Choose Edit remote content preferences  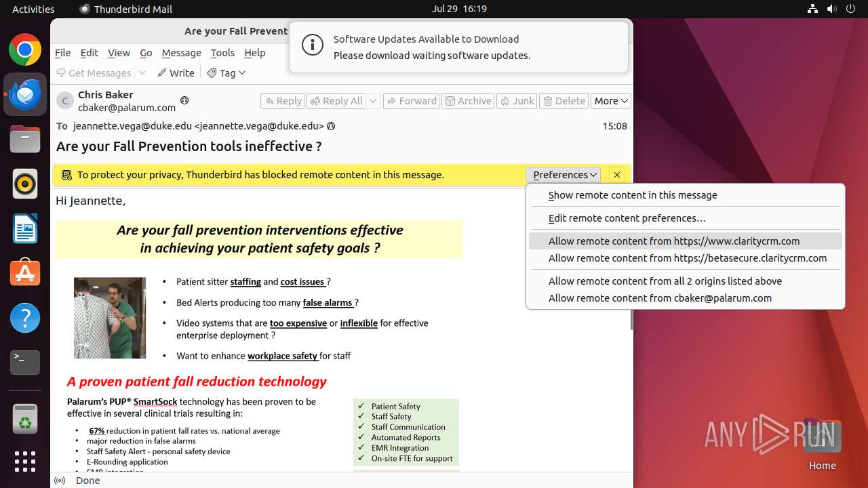[x=685, y=218]
